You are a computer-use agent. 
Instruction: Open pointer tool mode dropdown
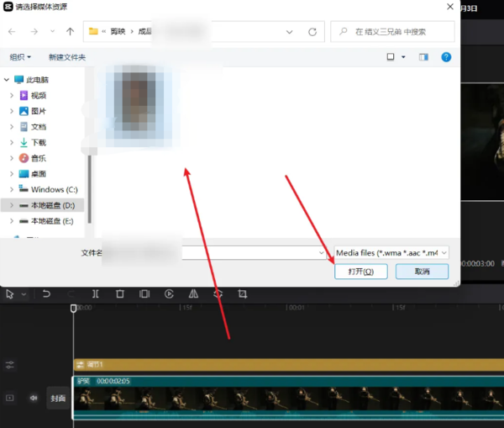click(x=24, y=294)
